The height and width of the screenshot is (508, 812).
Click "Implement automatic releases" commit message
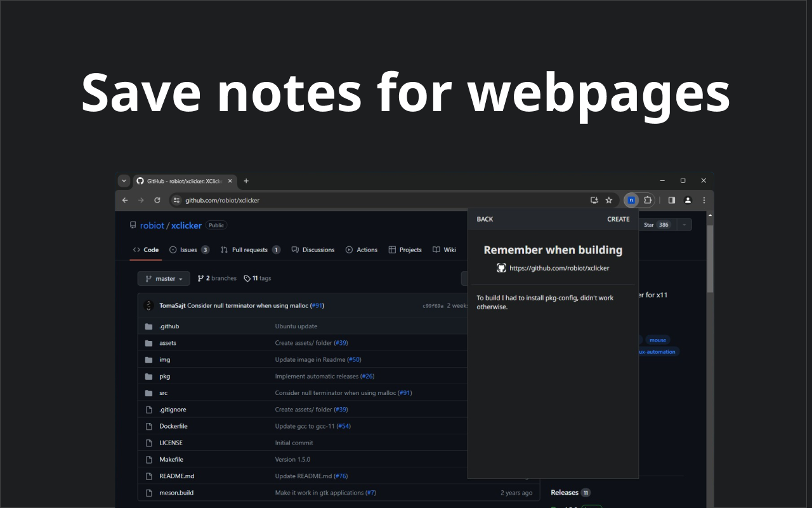[317, 376]
